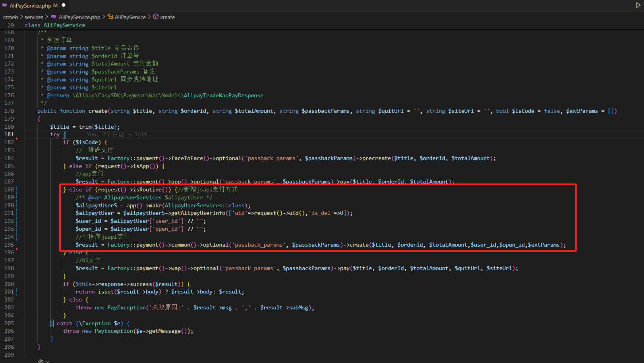Screen dimensions: 644x363
Task: Click AlipayTradeWapPayResponse on the @return line
Action: pyautogui.click(x=224, y=95)
